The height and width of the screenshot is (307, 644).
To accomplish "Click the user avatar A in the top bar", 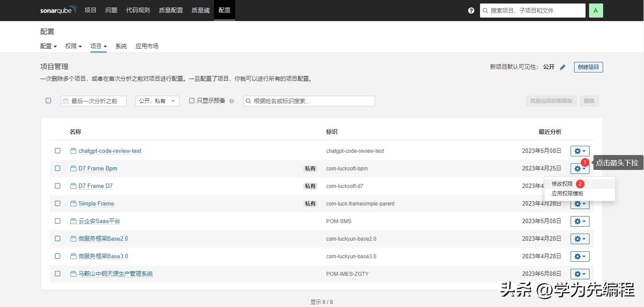I will [596, 10].
